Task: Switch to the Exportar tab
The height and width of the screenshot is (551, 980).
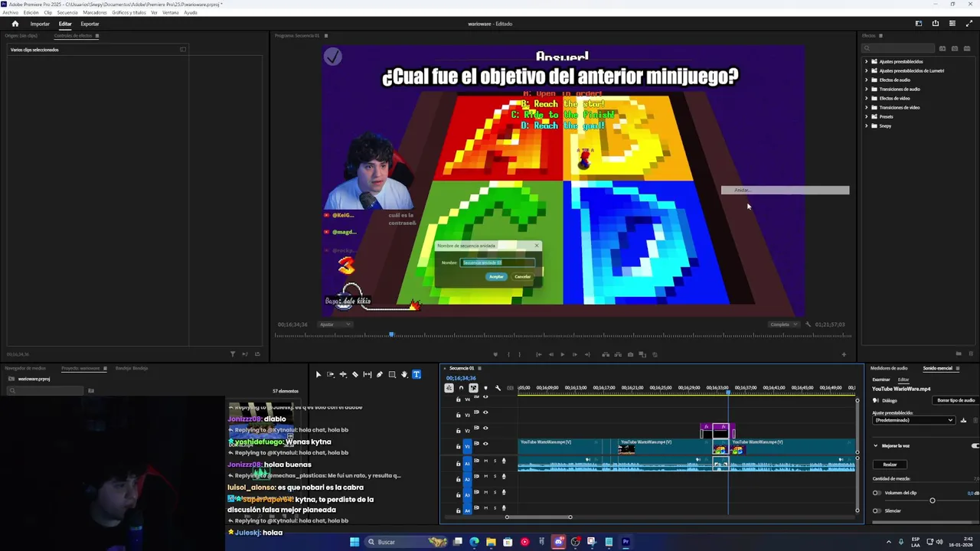Action: pyautogui.click(x=90, y=24)
